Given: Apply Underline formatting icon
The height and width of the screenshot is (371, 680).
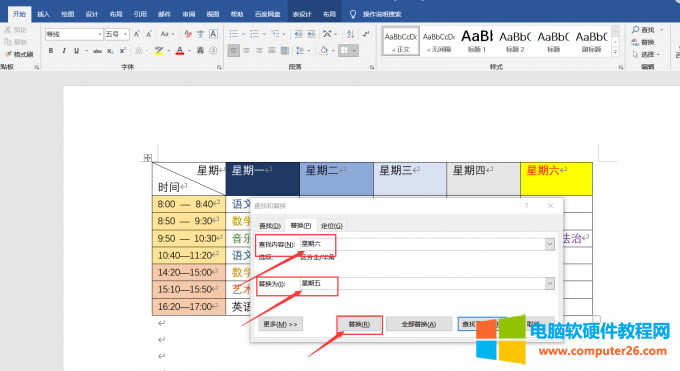Looking at the screenshot, I should click(x=76, y=51).
